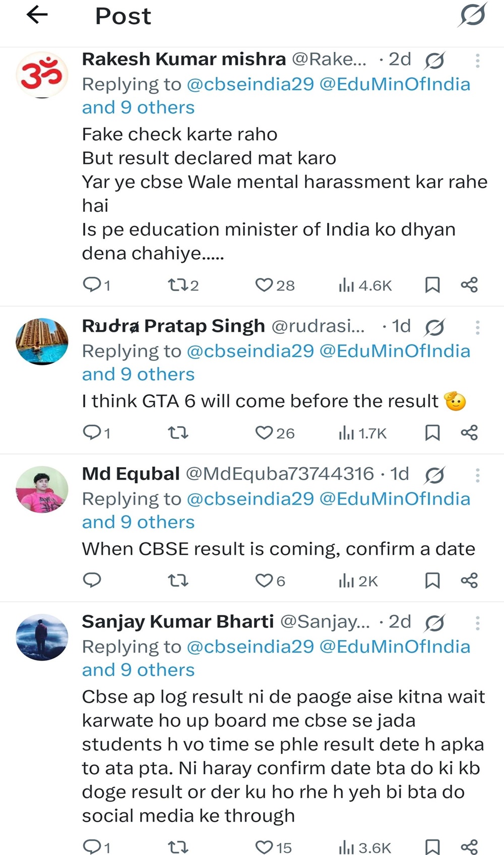Open Rakesh Kumar mishra's profile name

tap(184, 60)
